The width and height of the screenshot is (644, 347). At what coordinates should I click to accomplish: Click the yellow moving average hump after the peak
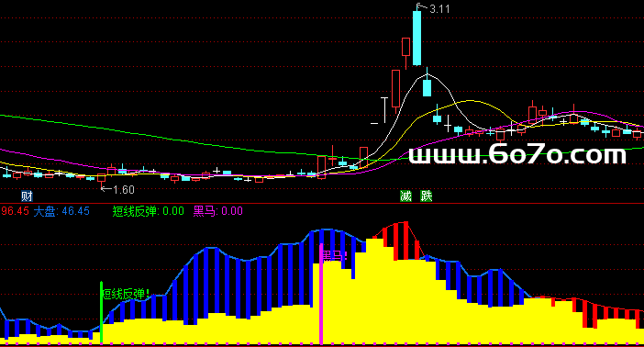coord(471,101)
